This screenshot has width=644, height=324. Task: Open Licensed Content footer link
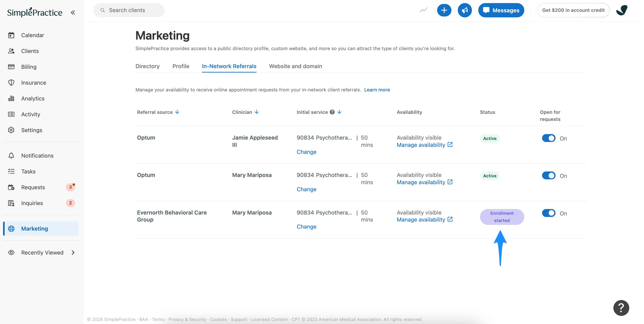(x=269, y=319)
